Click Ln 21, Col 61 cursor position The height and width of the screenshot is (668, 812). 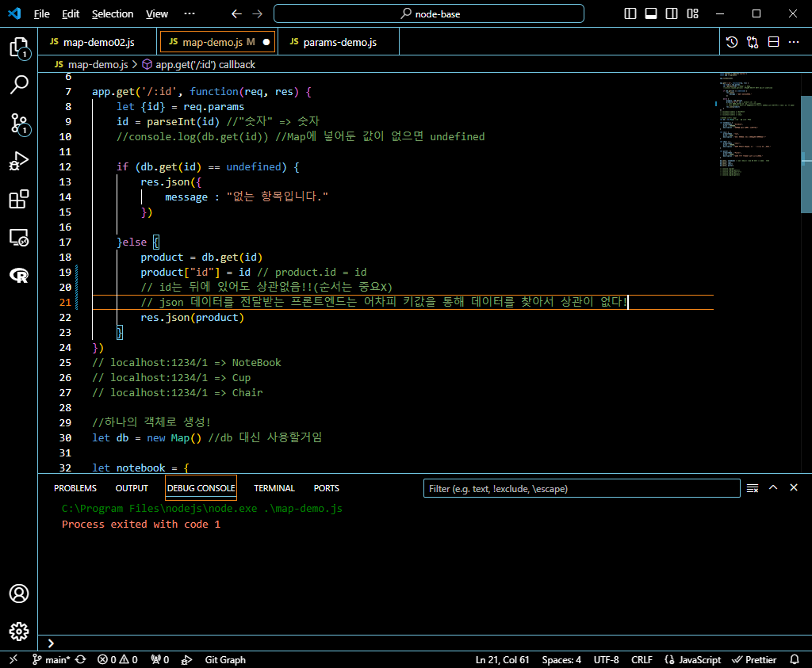click(x=502, y=660)
